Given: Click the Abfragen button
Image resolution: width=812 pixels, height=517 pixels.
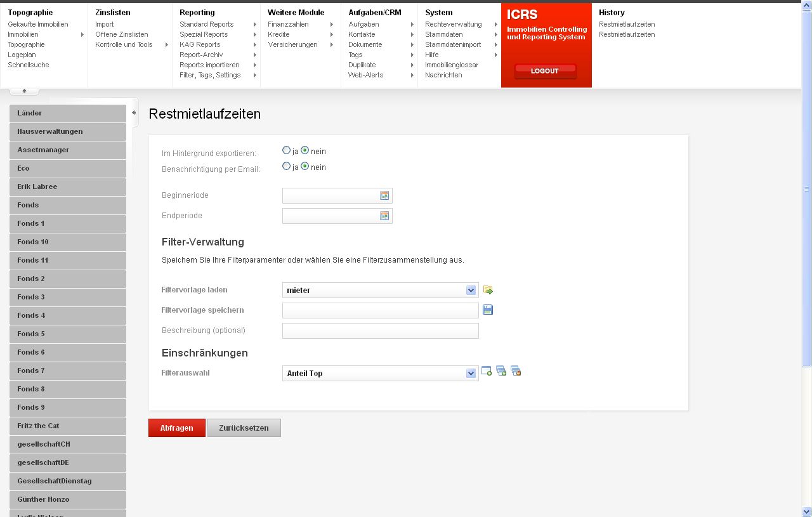Looking at the screenshot, I should [177, 428].
